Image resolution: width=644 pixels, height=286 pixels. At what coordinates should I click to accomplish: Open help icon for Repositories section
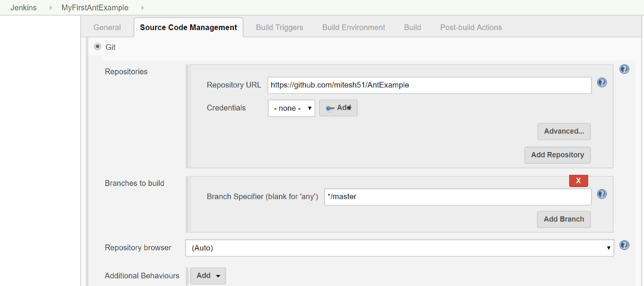[624, 69]
